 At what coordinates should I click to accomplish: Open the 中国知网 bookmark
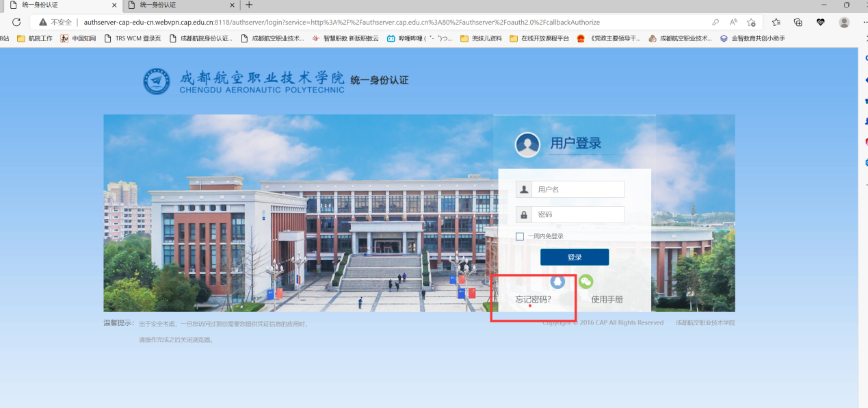coord(78,38)
